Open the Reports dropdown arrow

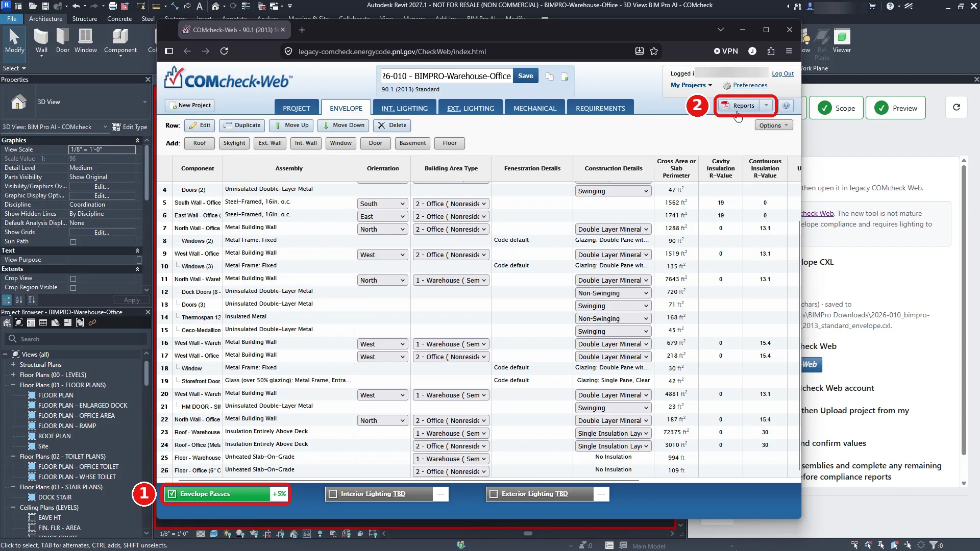tap(766, 106)
